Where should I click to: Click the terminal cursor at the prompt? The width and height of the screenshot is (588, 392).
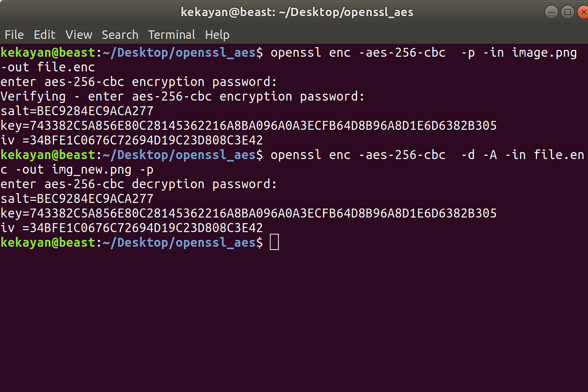275,242
